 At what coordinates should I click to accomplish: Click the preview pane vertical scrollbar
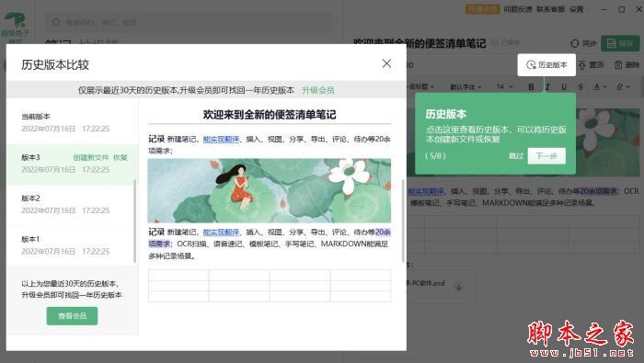coord(403,221)
